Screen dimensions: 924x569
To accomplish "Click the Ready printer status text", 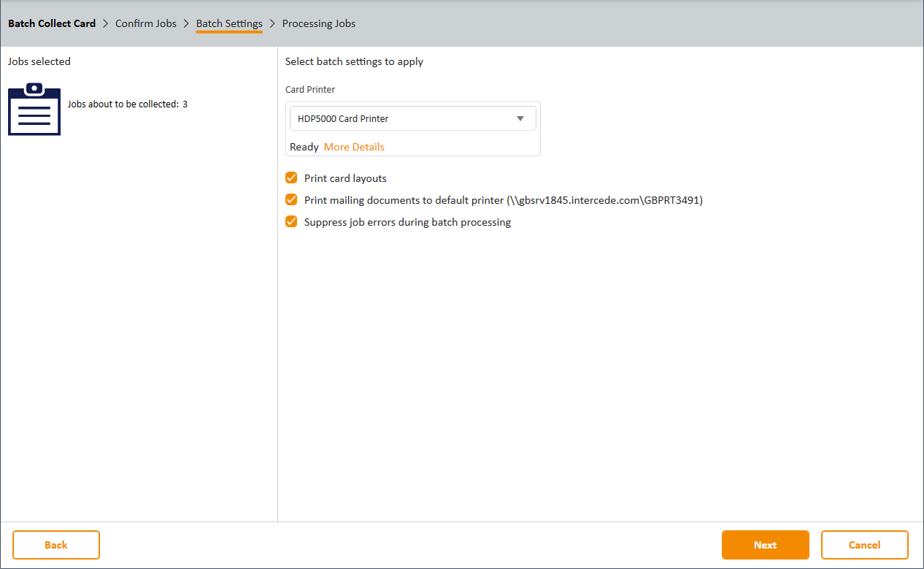I will [304, 147].
